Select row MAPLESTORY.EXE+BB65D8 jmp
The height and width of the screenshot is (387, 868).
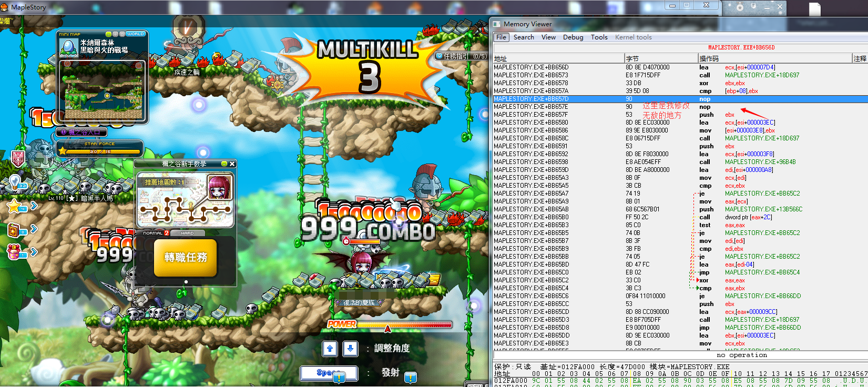click(680, 328)
